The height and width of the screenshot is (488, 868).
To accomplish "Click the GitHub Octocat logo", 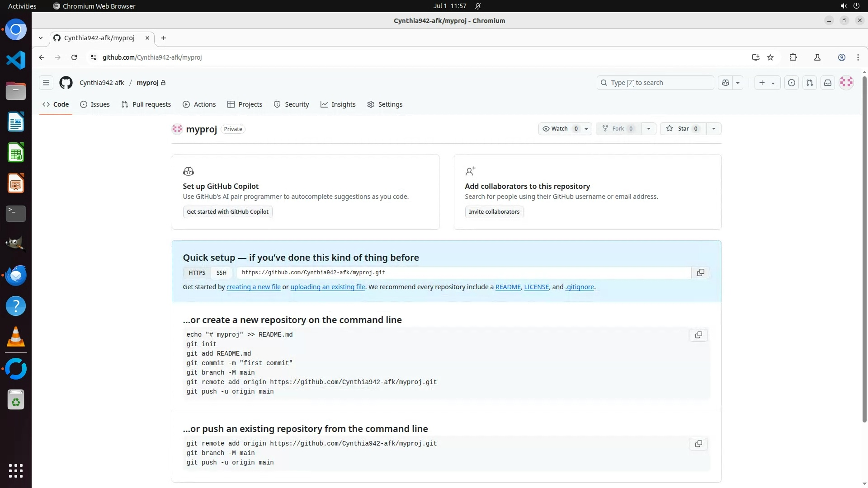I will tap(66, 83).
